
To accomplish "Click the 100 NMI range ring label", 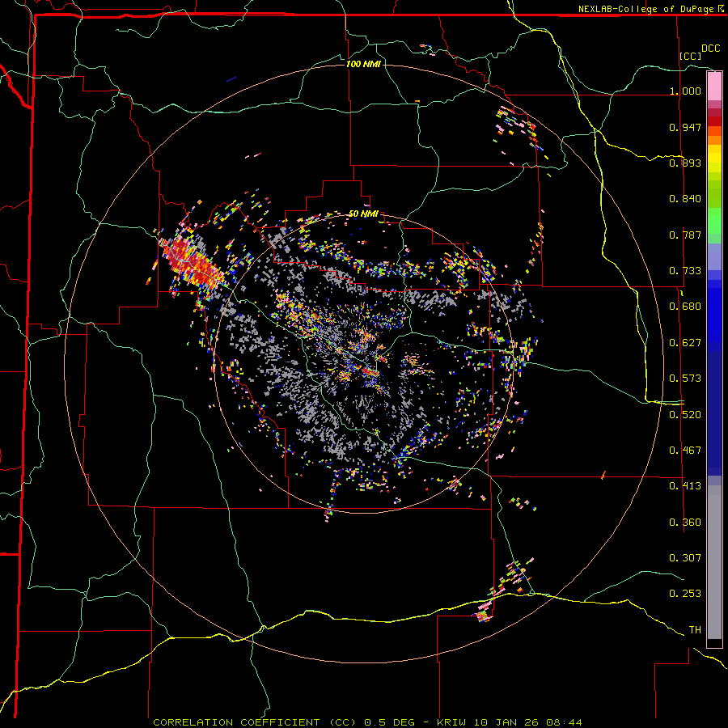I will point(363,64).
